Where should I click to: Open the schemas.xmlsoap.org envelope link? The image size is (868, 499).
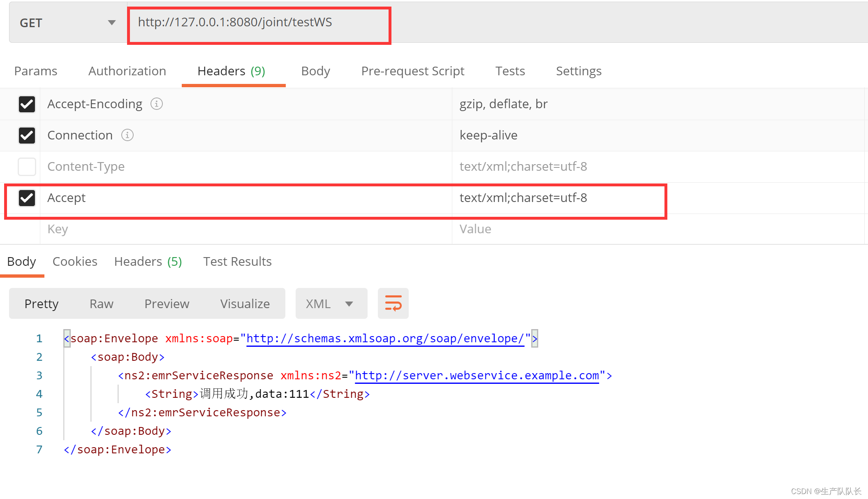[x=387, y=338]
